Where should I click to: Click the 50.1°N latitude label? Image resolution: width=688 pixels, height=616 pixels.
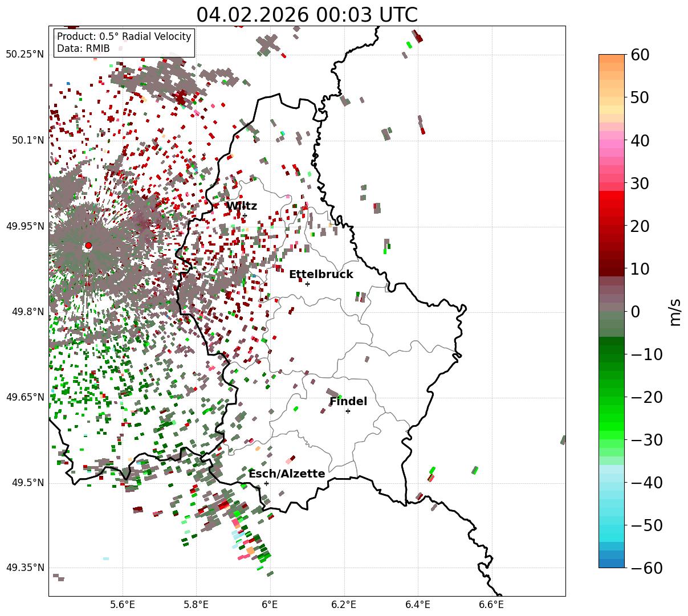pos(27,140)
